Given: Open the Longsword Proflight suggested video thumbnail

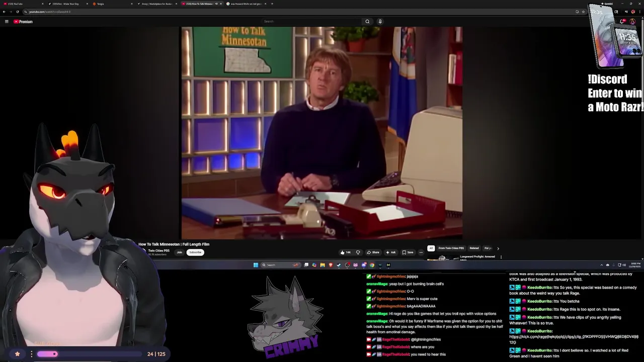Looking at the screenshot, I should (442, 258).
